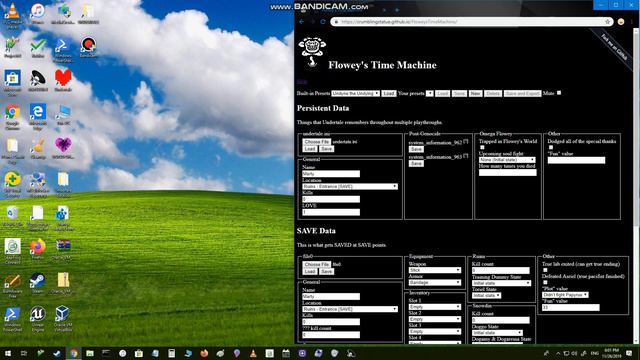Open the Weapon dropdown showing Stick

[x=435, y=270]
